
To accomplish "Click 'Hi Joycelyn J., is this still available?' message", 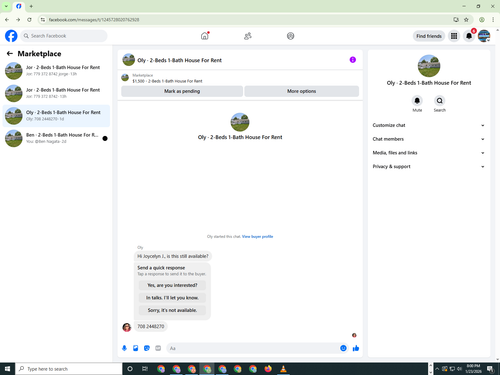I will click(x=173, y=256).
